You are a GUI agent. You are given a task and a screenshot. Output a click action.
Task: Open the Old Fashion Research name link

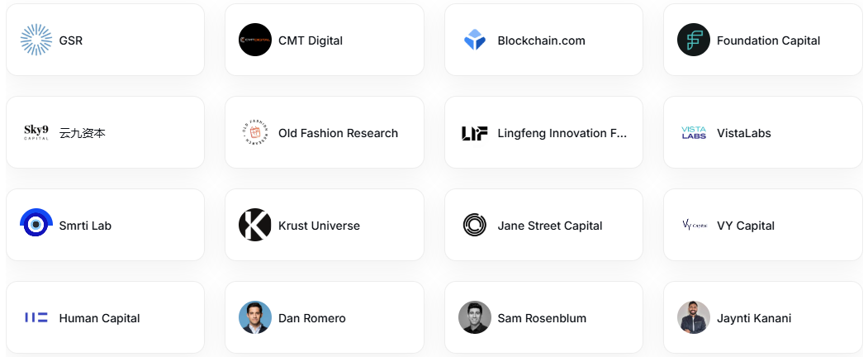339,133
